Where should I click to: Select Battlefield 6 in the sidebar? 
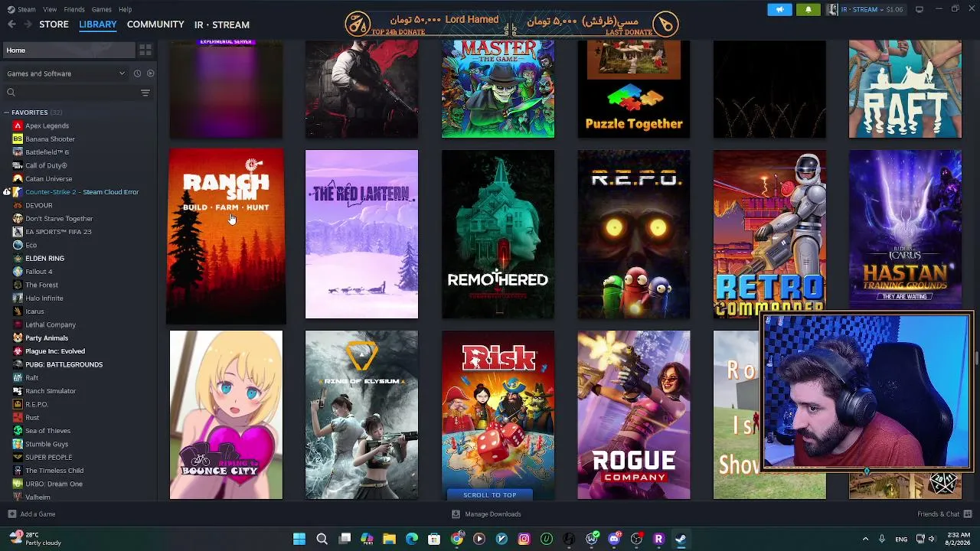pyautogui.click(x=47, y=152)
